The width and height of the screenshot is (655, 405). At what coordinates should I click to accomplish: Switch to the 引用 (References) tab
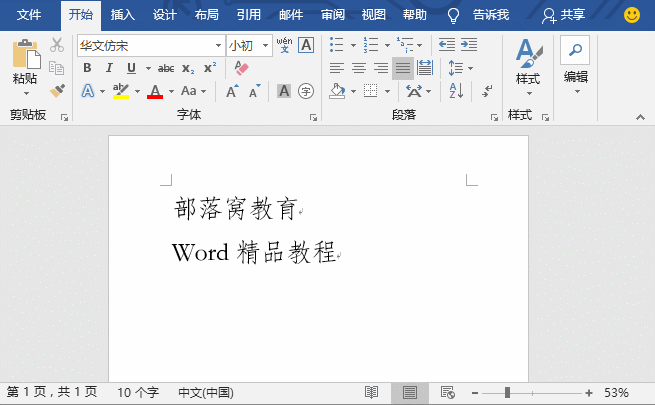click(249, 15)
